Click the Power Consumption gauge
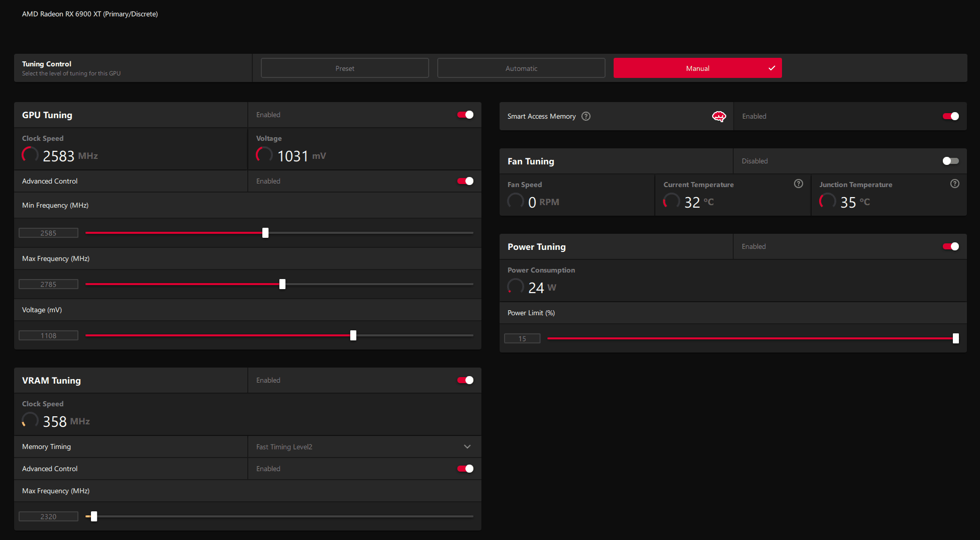This screenshot has width=980, height=540. point(516,286)
